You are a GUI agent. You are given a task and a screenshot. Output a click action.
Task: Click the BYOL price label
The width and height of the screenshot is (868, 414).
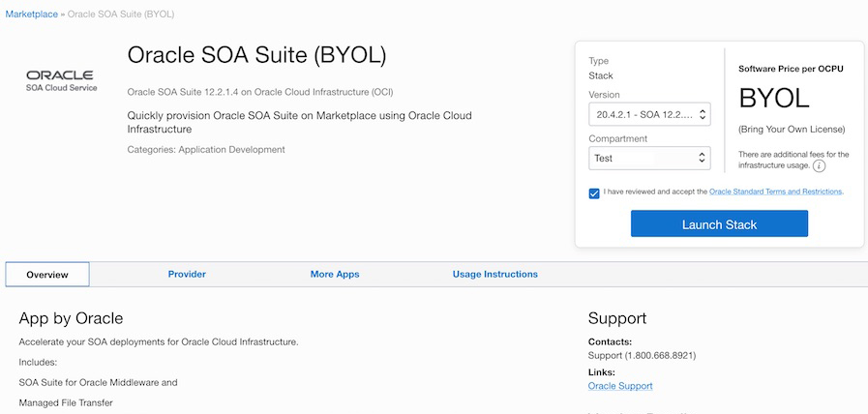pyautogui.click(x=774, y=99)
